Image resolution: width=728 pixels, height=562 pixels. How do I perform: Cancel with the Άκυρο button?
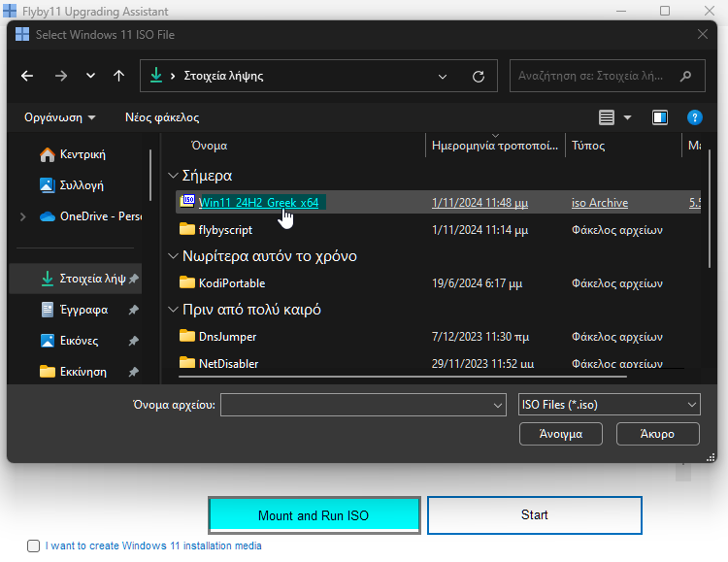(x=657, y=434)
